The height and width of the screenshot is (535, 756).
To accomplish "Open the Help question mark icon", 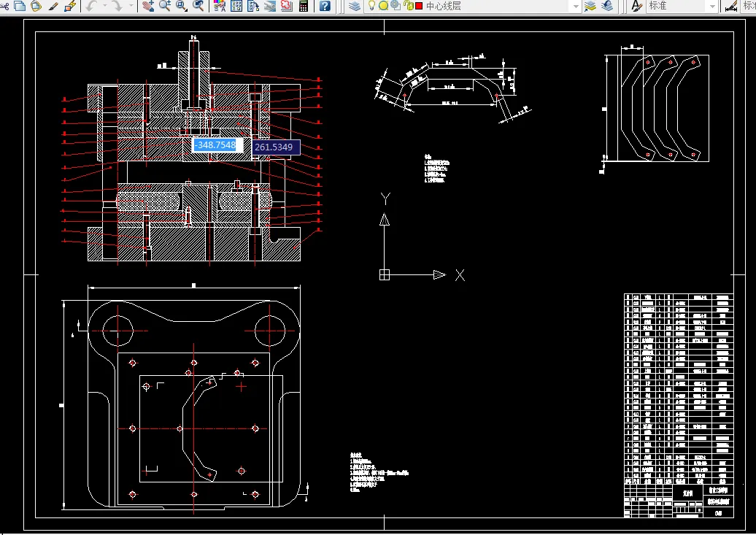I will point(325,6).
